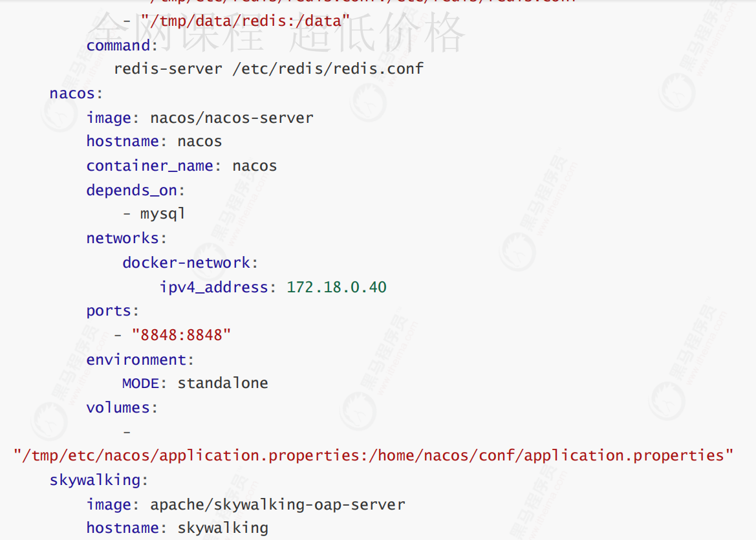The image size is (756, 540).
Task: Select the 'nacos:' service key
Action: [76, 93]
